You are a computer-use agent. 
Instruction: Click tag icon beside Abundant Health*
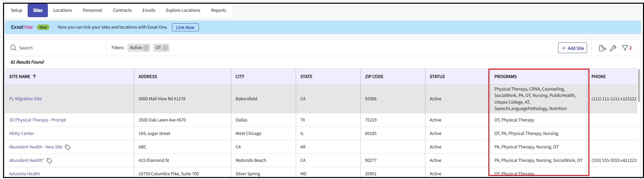pyautogui.click(x=49, y=161)
